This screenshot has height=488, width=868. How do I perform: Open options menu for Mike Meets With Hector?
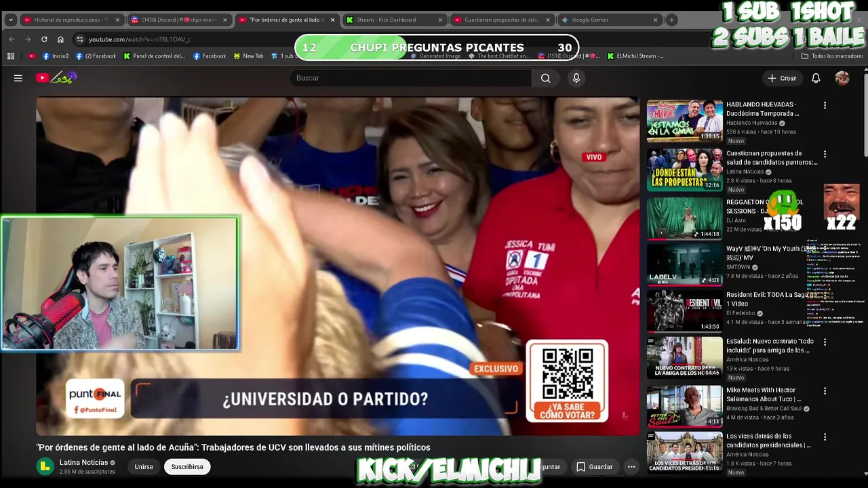(825, 390)
